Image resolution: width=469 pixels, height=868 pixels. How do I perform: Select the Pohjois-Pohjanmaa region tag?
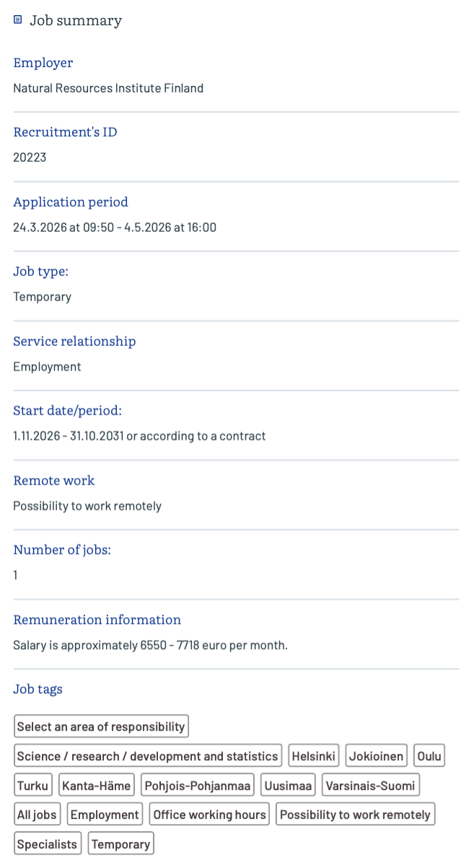198,786
